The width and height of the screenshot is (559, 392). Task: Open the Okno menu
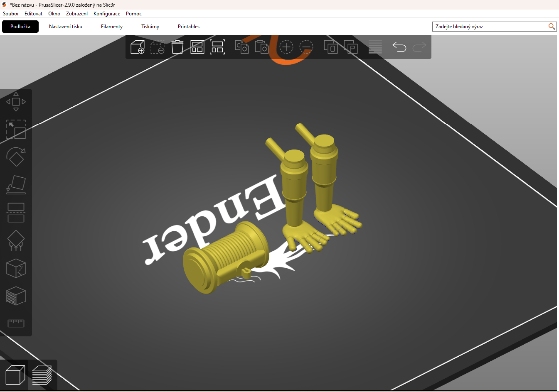click(x=54, y=14)
